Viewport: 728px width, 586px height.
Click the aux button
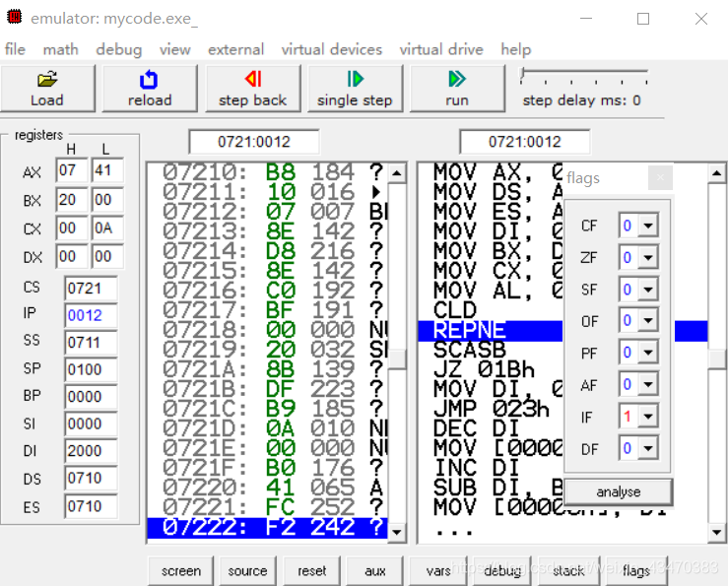coord(375,570)
